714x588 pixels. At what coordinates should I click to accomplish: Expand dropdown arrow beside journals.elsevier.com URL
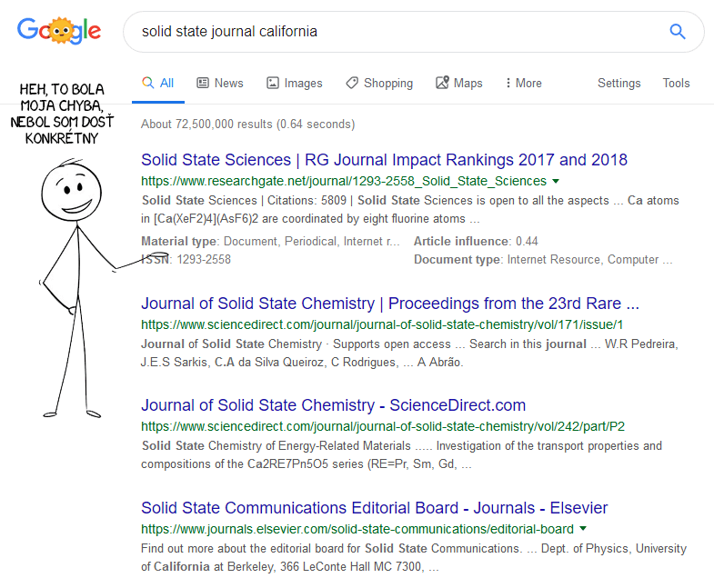pos(583,530)
